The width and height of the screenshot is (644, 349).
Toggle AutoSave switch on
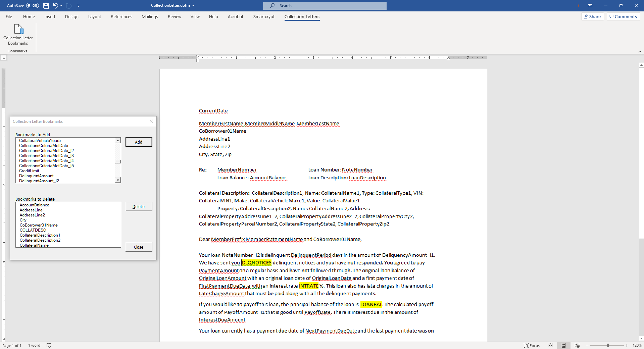[x=33, y=5]
